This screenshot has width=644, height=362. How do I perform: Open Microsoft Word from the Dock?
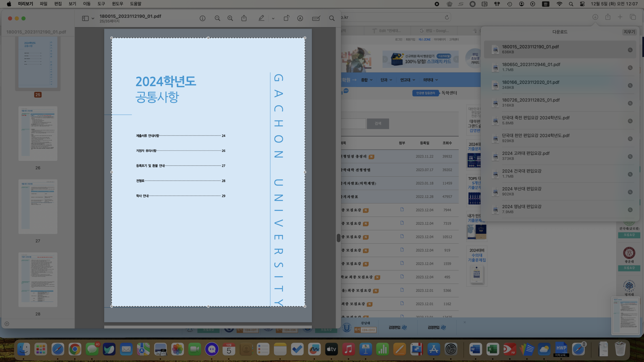point(475,349)
